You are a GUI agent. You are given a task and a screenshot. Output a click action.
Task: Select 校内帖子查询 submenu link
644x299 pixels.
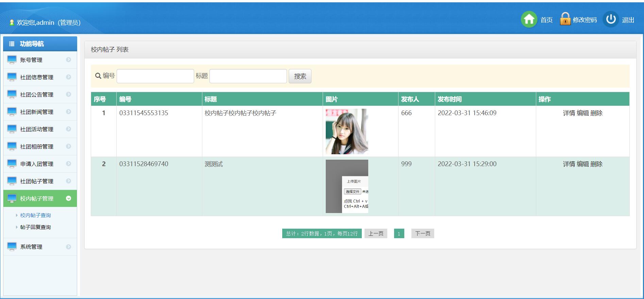pyautogui.click(x=35, y=215)
